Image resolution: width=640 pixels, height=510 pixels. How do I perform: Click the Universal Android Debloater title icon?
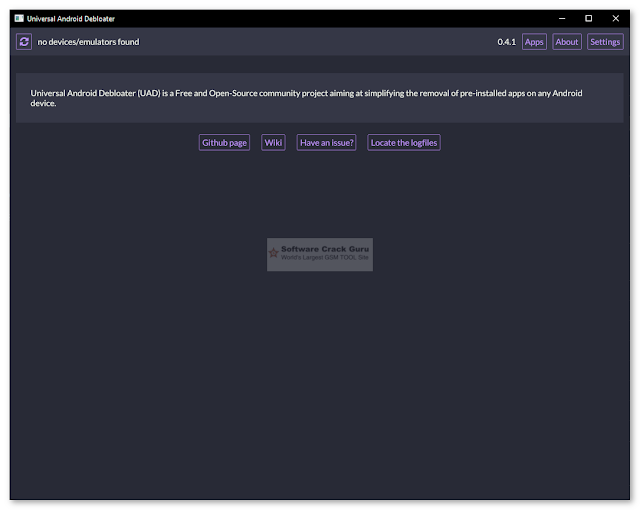point(19,18)
